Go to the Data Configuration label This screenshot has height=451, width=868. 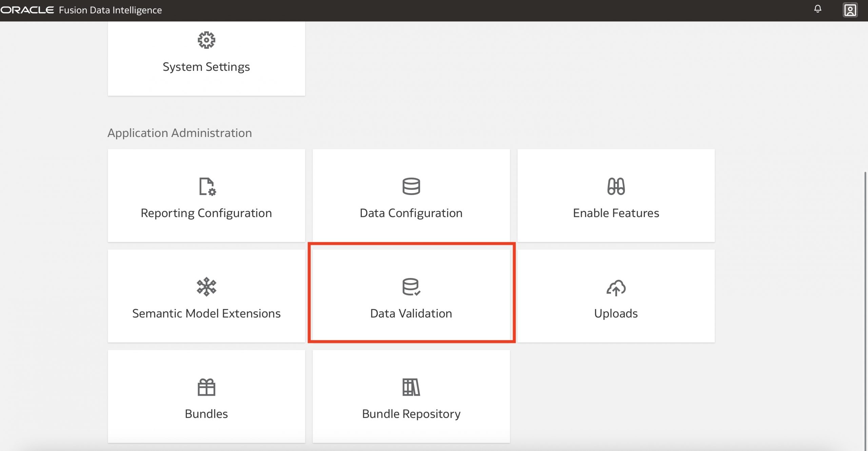[x=411, y=213]
